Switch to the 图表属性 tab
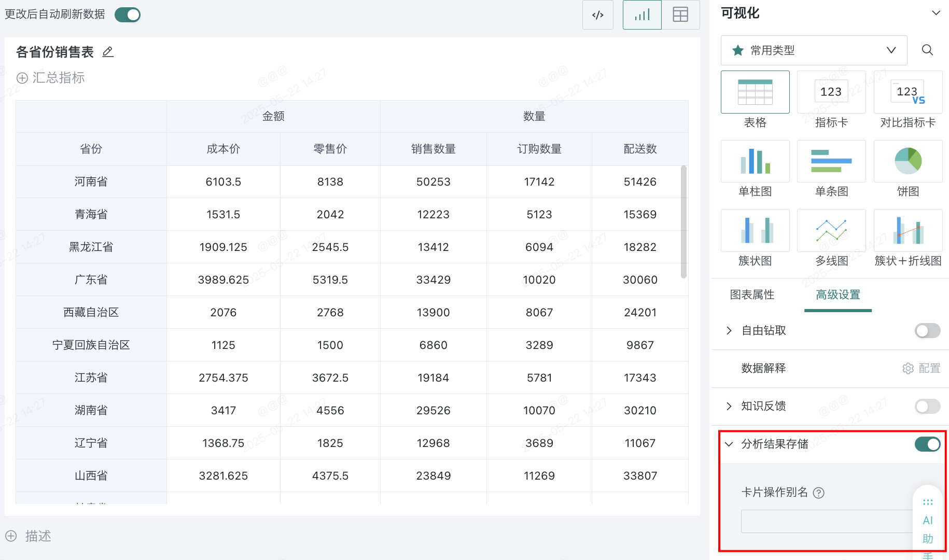Screen dimensions: 949x560 752,295
